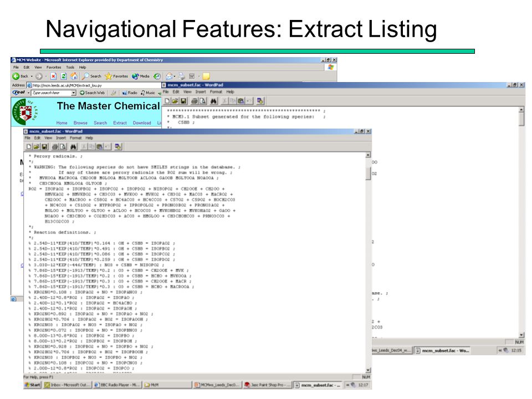Click front WordPad scrollbar down arrow
Viewport: 532px width, 399px height.
tap(368, 370)
